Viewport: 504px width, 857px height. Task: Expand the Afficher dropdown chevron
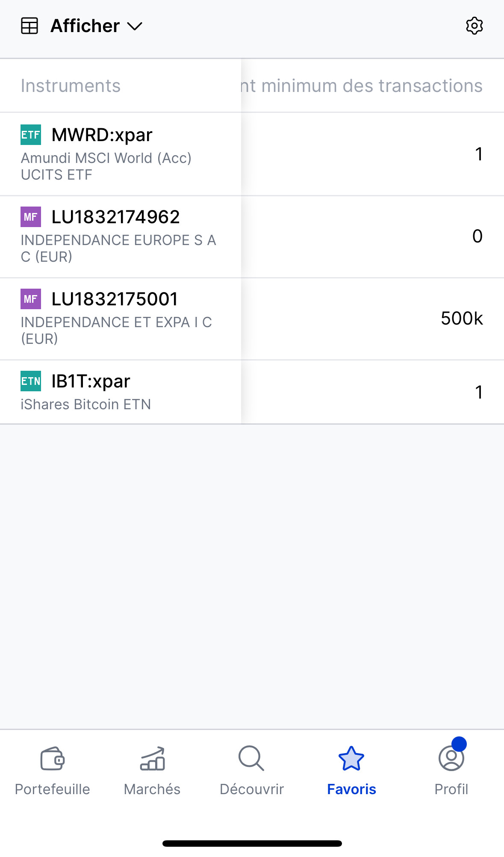135,27
